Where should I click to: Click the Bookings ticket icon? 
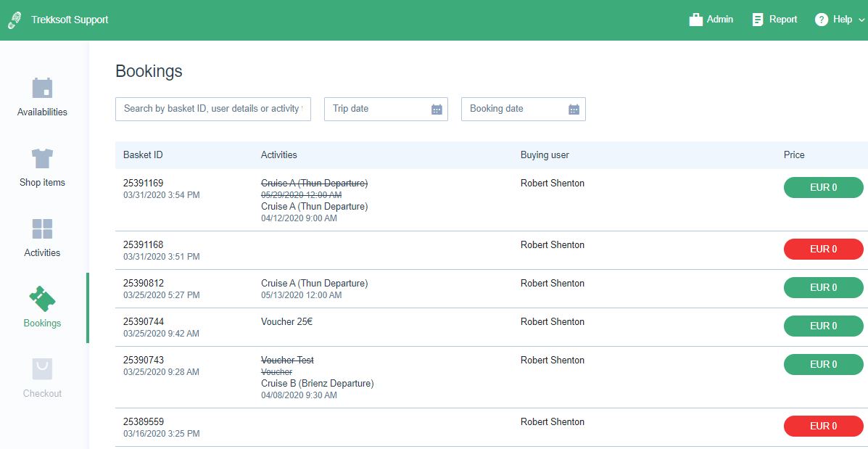[42, 299]
